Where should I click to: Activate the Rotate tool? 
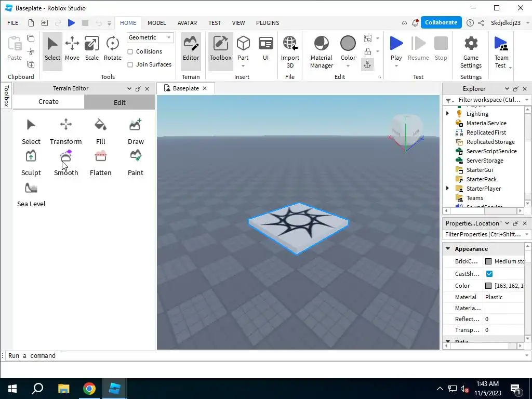(112, 49)
